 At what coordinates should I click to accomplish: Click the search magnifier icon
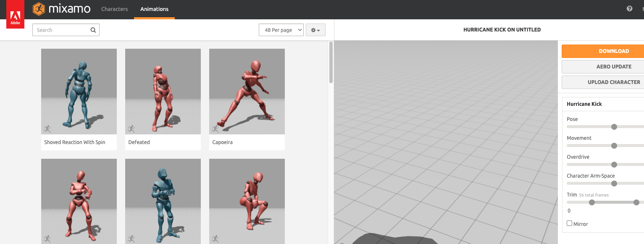tap(93, 30)
